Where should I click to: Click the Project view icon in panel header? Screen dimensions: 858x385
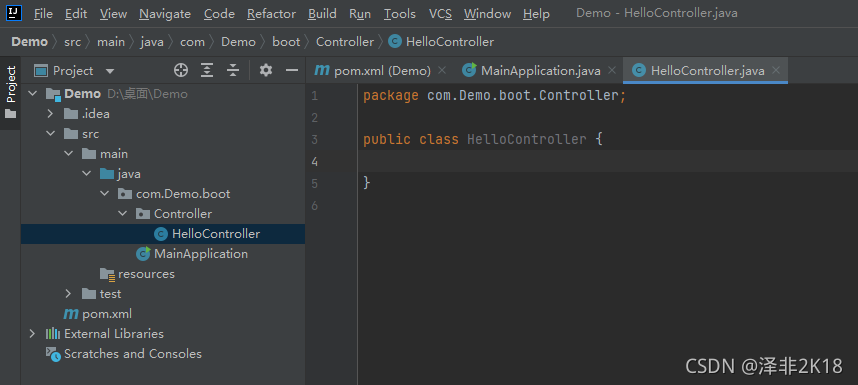[41, 71]
